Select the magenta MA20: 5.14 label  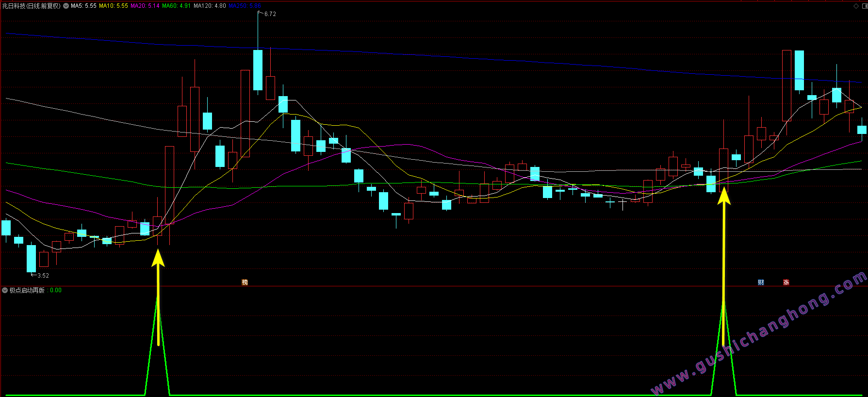click(x=145, y=6)
